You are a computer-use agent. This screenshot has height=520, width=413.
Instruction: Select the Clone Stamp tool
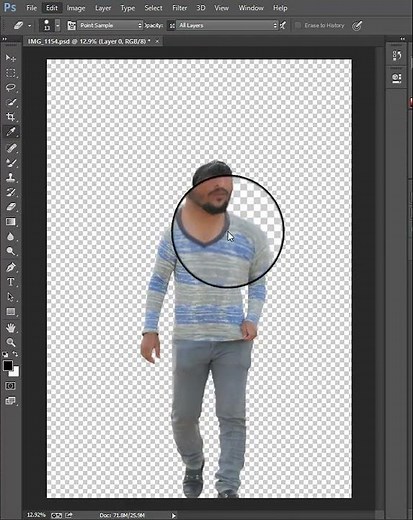pos(10,177)
